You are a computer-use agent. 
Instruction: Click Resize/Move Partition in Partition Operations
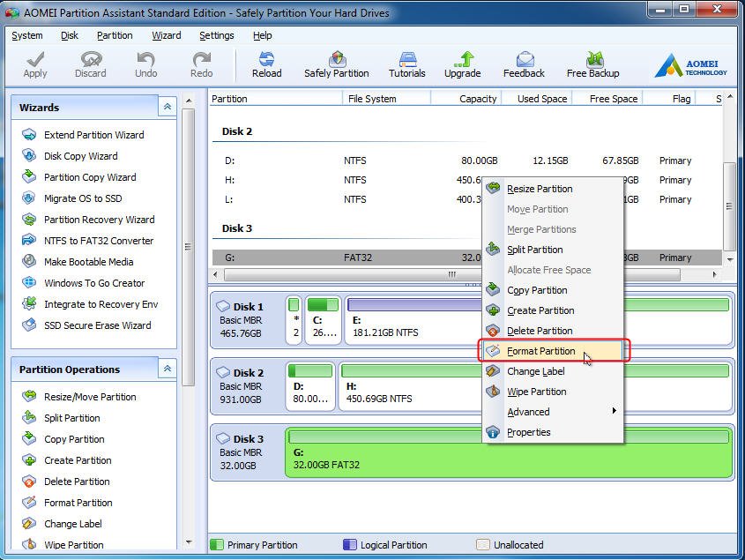(x=78, y=397)
